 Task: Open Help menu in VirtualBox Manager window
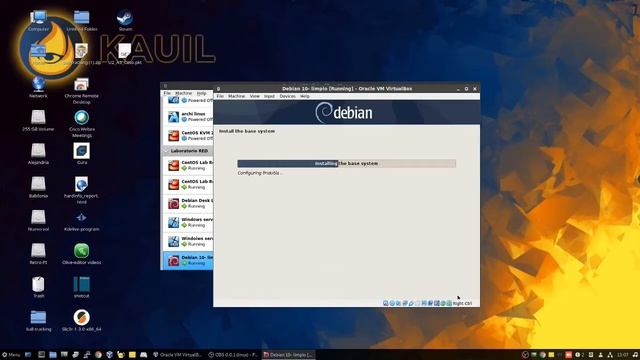pos(201,93)
